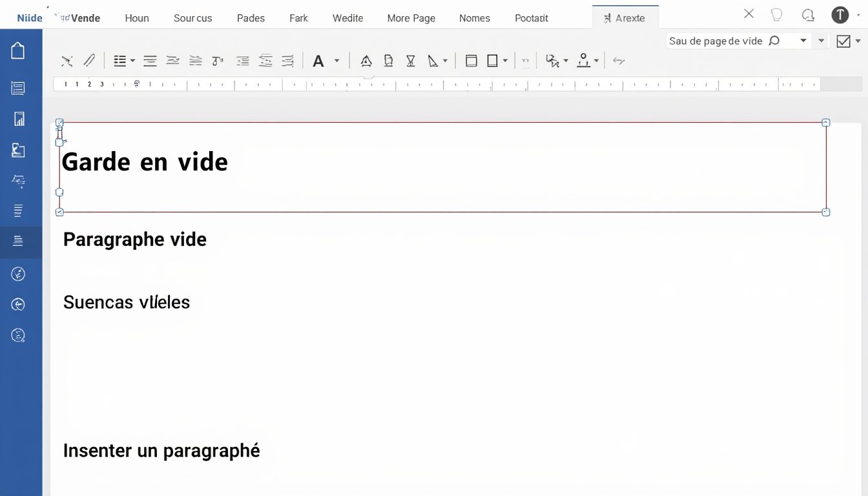Screen dimensions: 868x496
Task: Click the crossed-out lines icon
Action: click(x=265, y=61)
